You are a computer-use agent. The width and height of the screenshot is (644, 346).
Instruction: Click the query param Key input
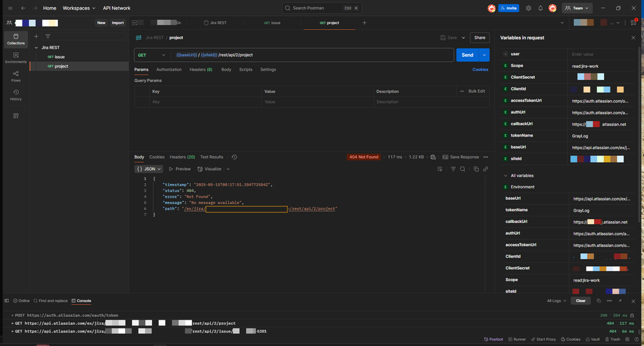[x=206, y=102]
